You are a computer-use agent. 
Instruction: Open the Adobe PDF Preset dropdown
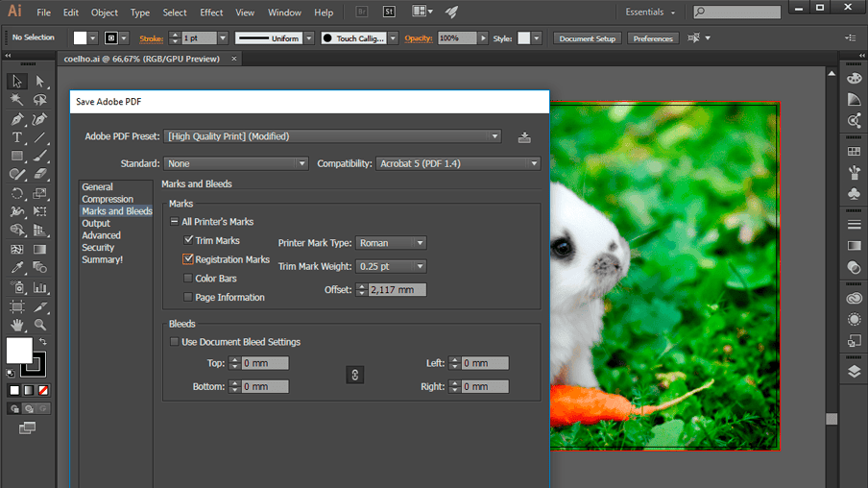coord(332,136)
